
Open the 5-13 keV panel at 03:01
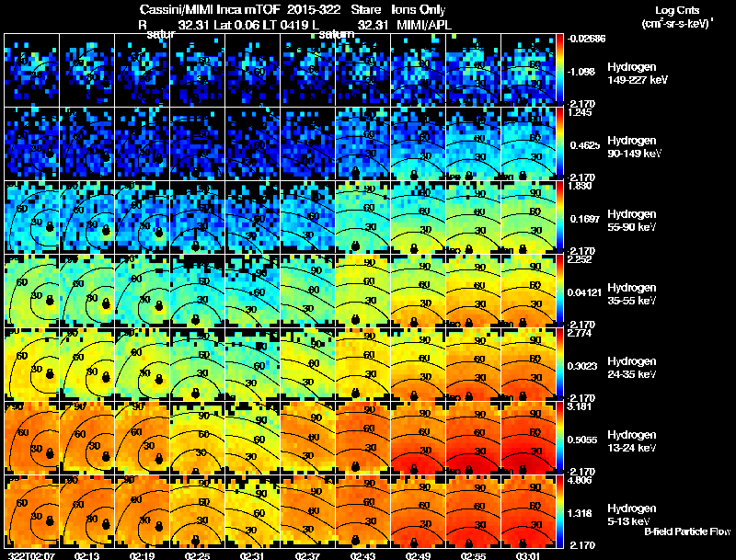coord(528,511)
